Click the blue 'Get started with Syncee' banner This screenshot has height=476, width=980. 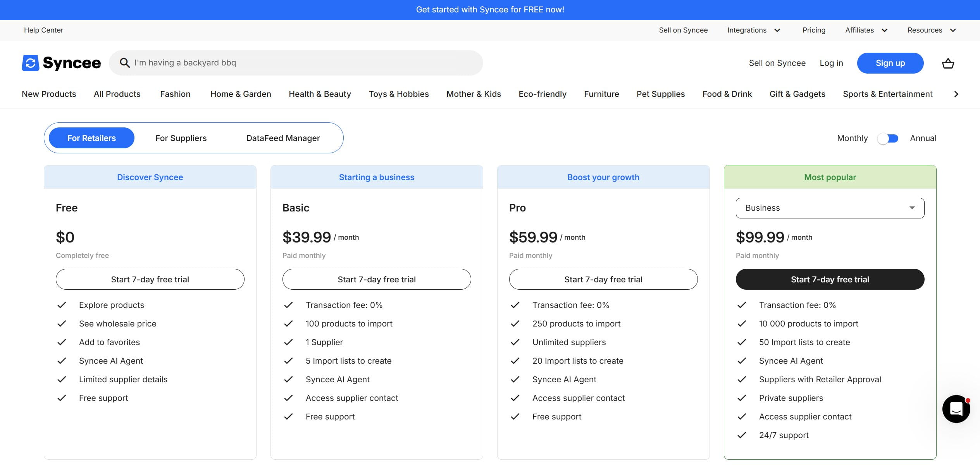pyautogui.click(x=490, y=10)
